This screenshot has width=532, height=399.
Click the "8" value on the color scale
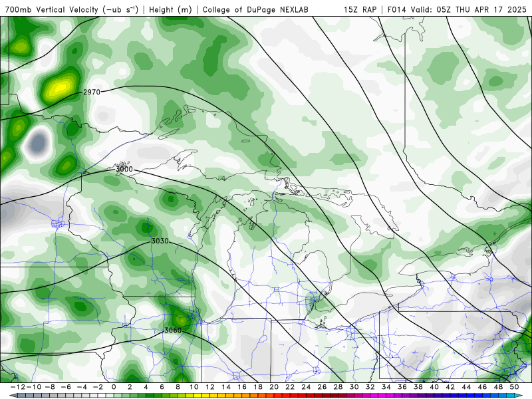pos(178,387)
